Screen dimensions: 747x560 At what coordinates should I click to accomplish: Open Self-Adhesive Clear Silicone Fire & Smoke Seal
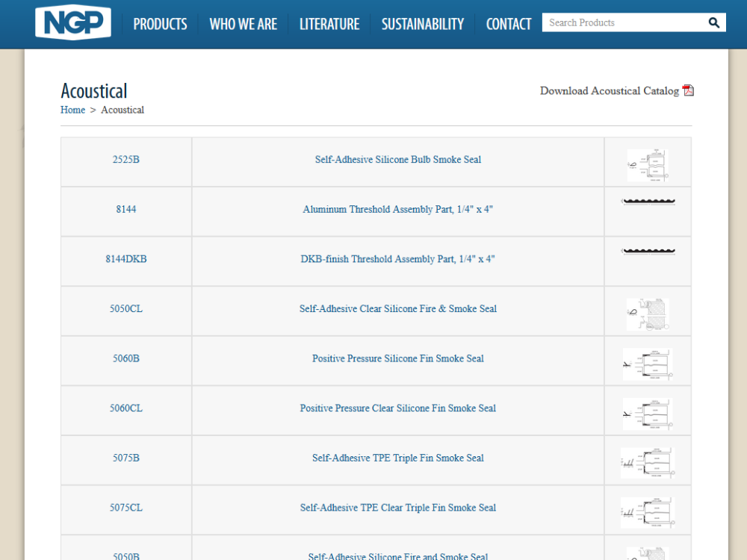tap(398, 308)
